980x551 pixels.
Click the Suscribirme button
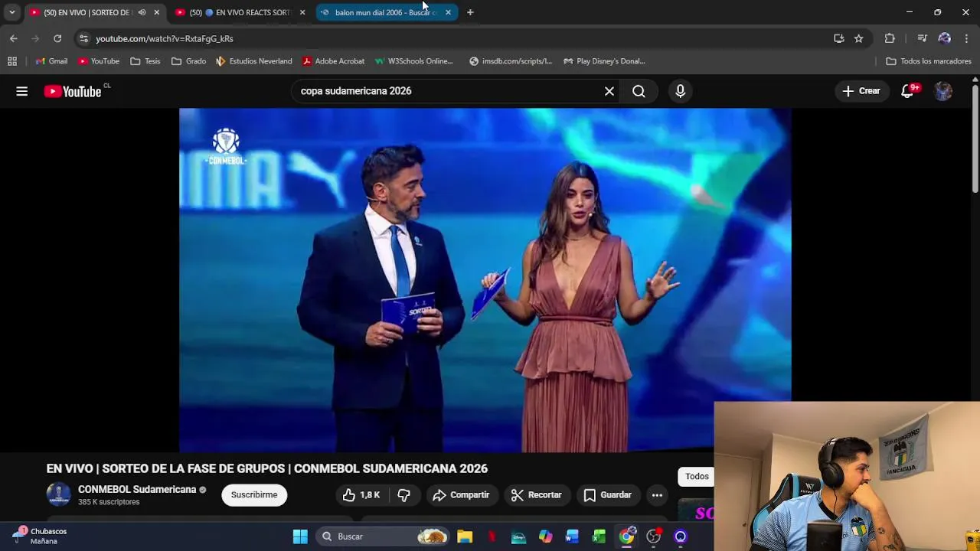(254, 495)
